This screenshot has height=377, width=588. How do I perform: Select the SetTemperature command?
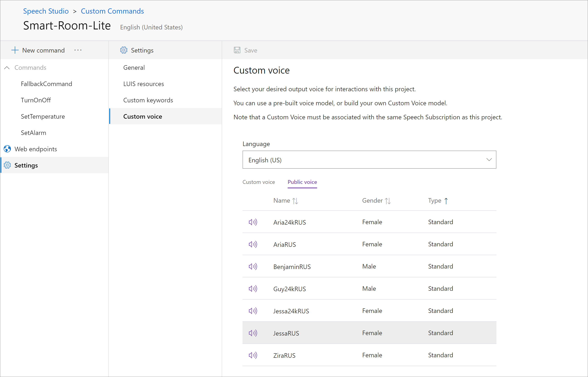click(x=43, y=116)
